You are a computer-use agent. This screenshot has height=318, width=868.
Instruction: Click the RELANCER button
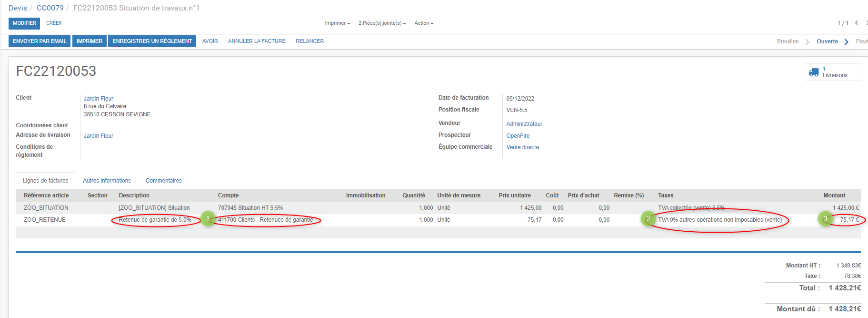coord(310,41)
